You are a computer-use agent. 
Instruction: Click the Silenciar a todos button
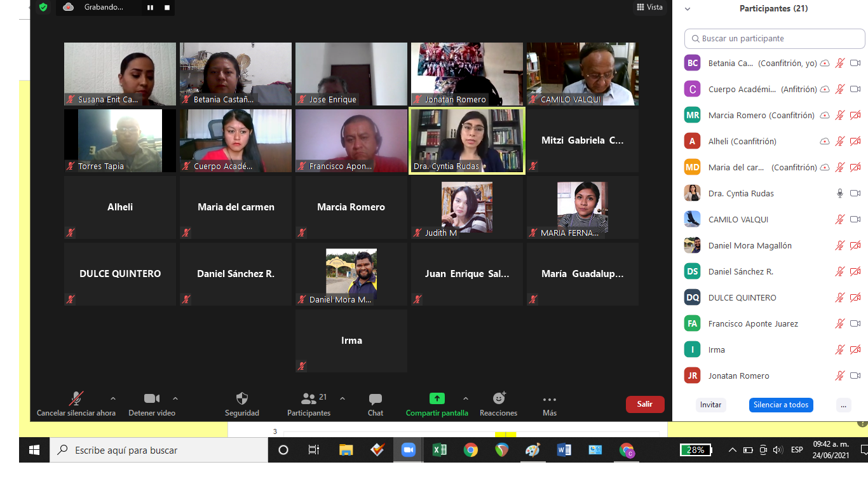(x=780, y=405)
